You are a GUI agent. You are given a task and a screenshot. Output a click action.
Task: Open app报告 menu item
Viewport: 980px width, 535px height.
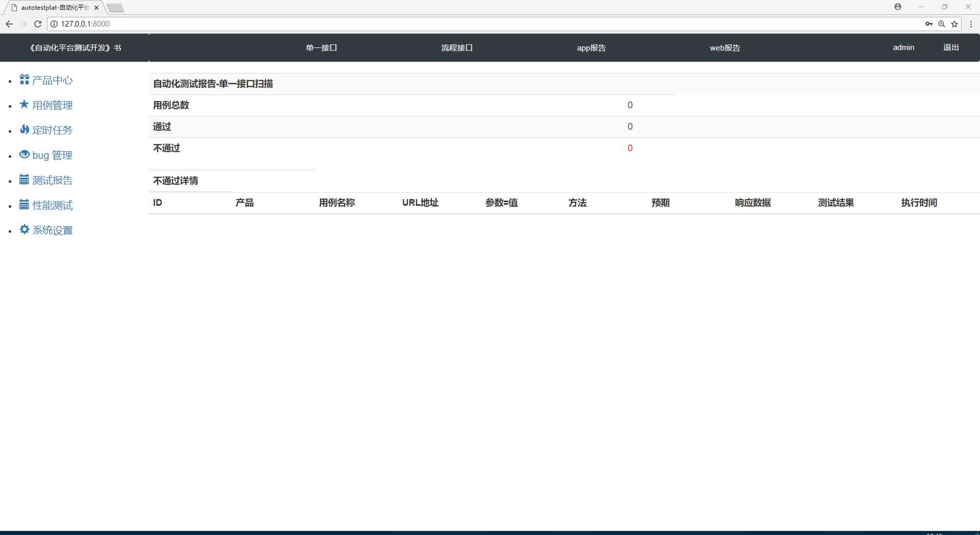(x=591, y=47)
